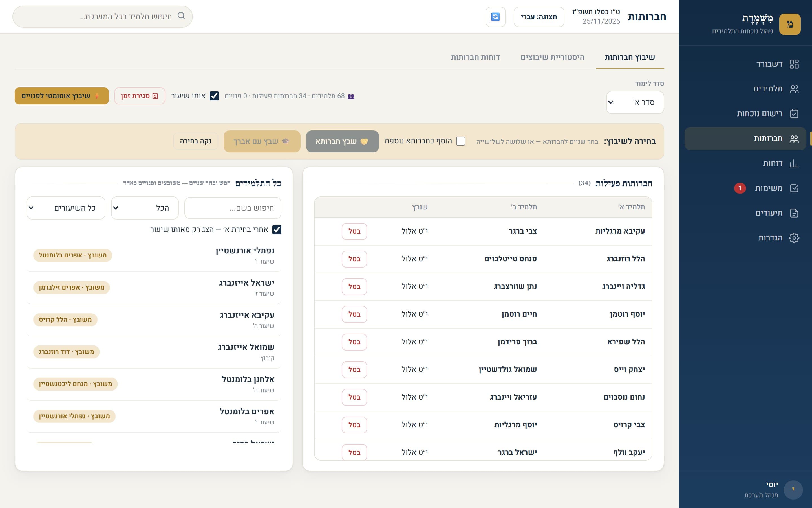812x508 pixels.
Task: Open the דוחות reports chart icon
Action: point(794,163)
